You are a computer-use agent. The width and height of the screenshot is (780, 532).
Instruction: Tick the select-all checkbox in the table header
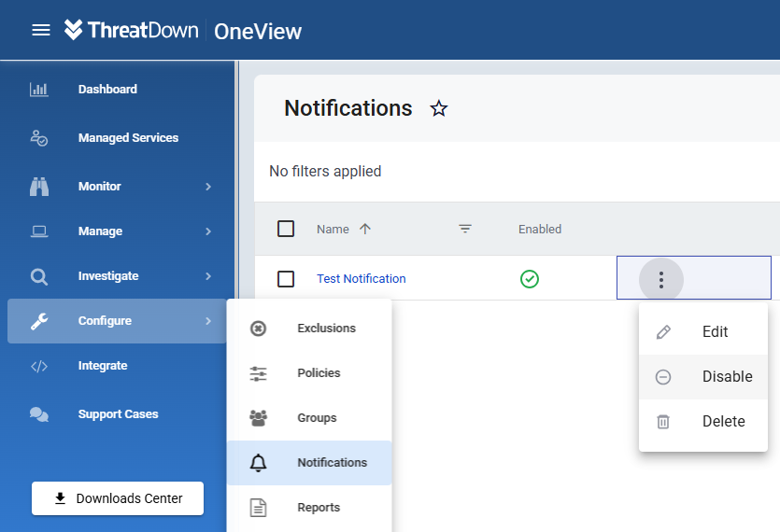point(286,229)
